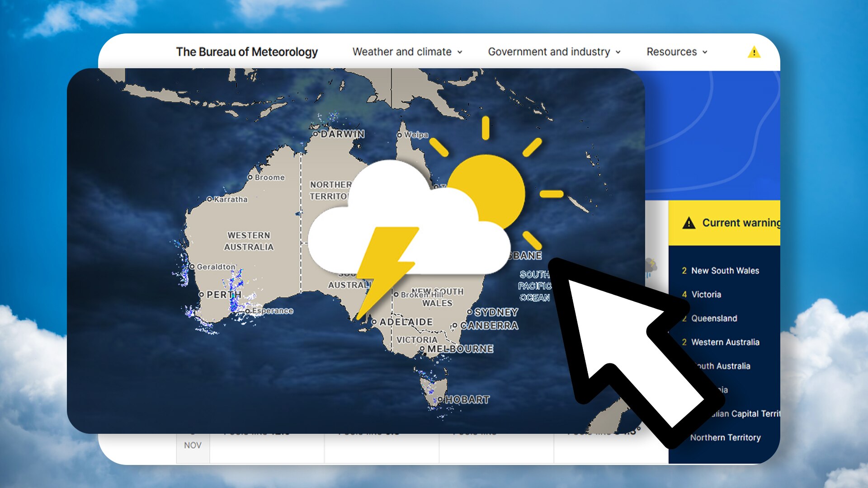Click the Current warnings yellow header
This screenshot has width=868, height=488.
724,223
